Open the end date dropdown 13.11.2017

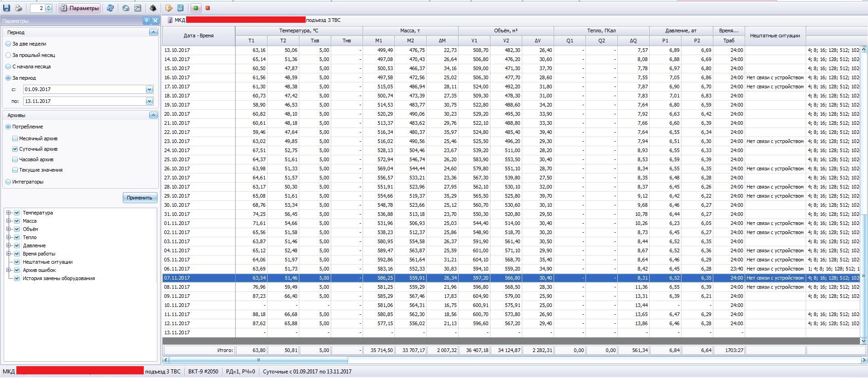click(149, 101)
